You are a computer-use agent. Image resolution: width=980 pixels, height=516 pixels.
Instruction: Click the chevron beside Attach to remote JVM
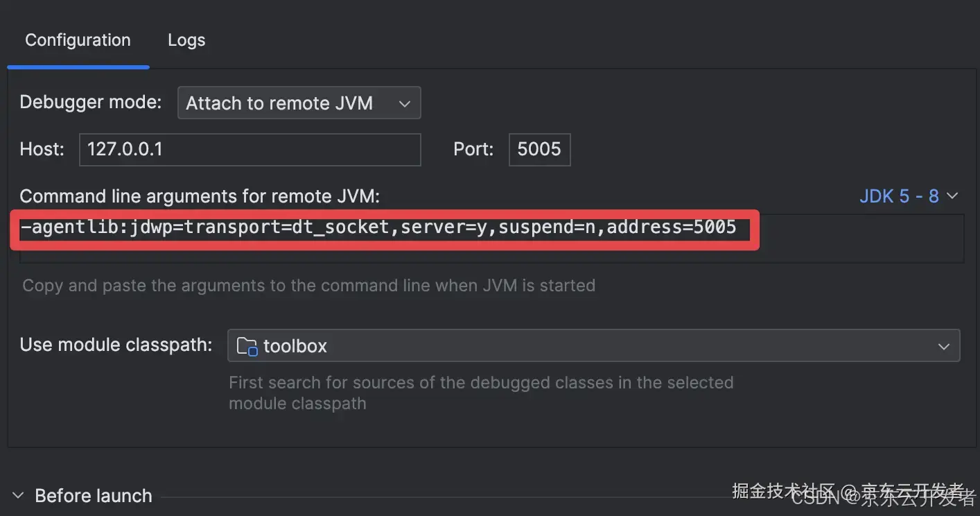tap(405, 104)
